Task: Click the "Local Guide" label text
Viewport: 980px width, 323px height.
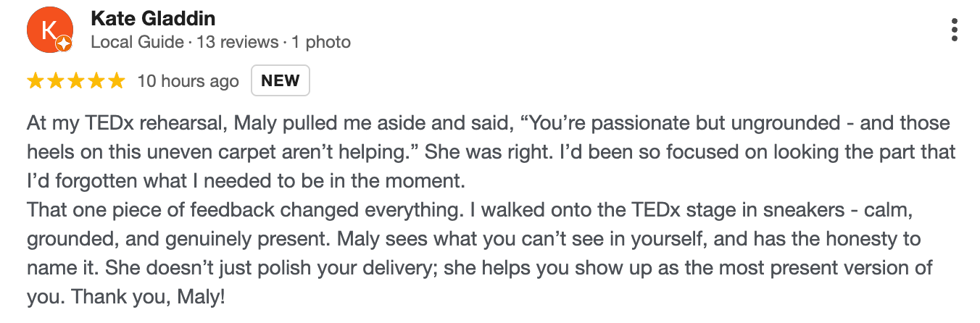Action: [137, 42]
